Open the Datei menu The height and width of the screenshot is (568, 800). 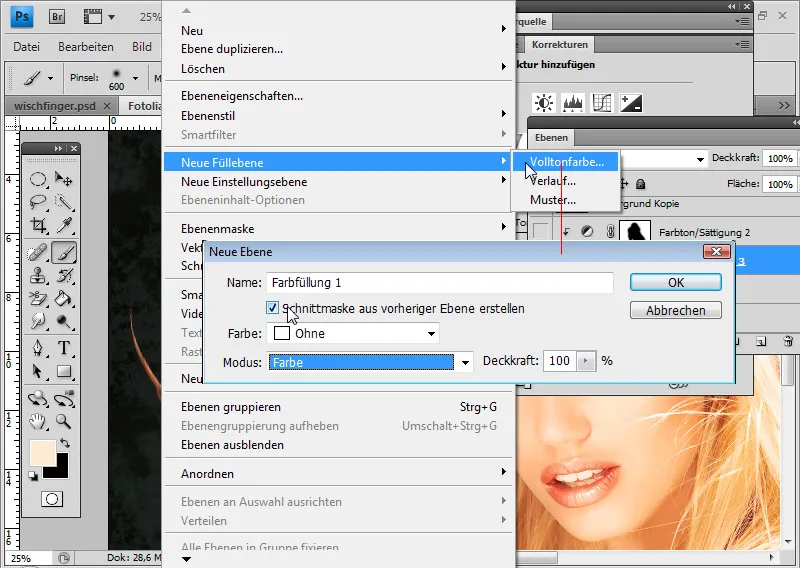[27, 47]
